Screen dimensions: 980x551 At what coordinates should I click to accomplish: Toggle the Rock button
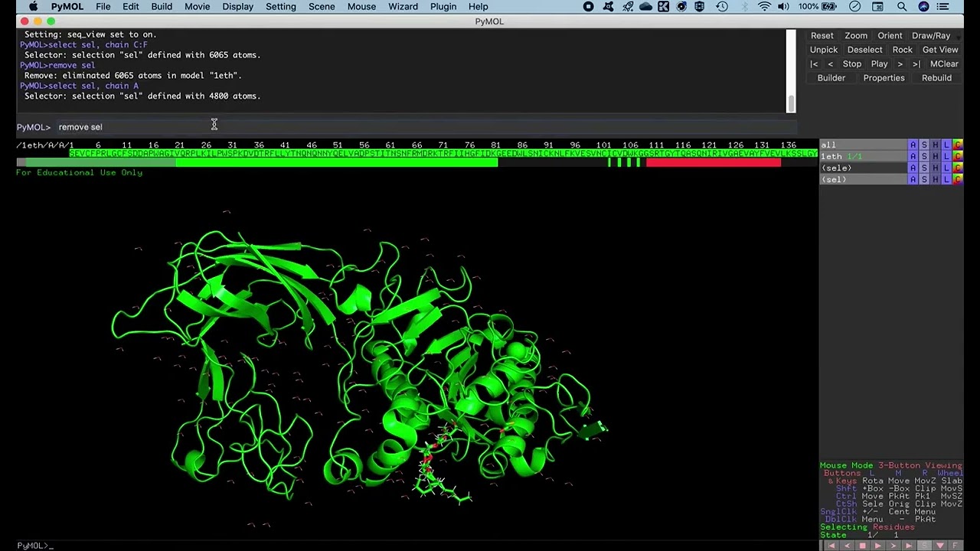point(902,50)
